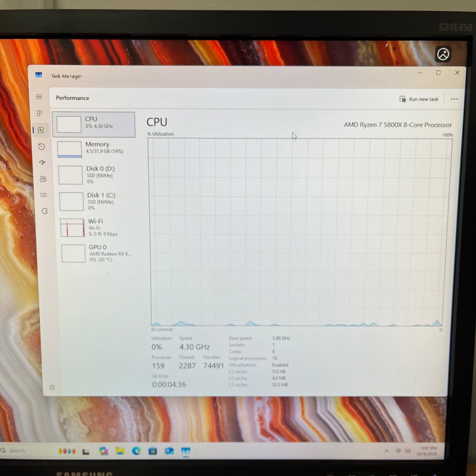
Task: Open the three-dot overflow menu
Action: click(x=454, y=99)
